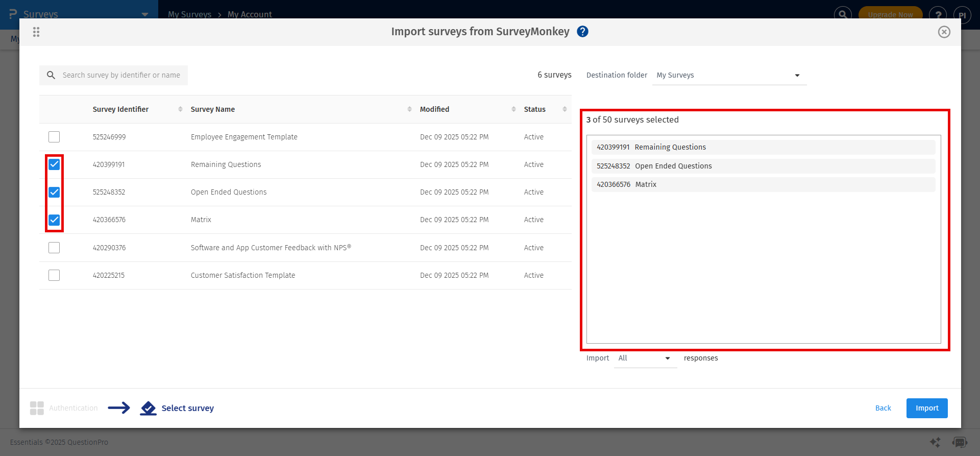Click the Import button
Screen dimensions: 980x456
(x=927, y=408)
